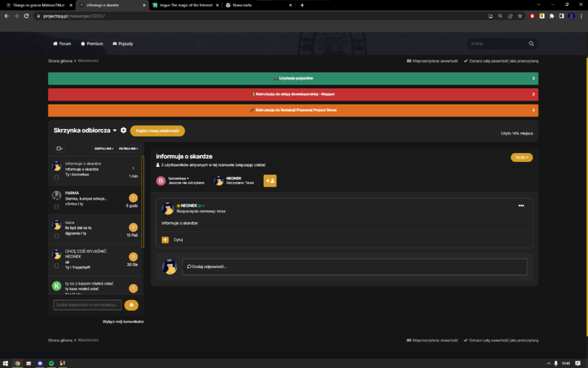This screenshot has width=588, height=368.
Task: Click the search magnifier icon in header
Action: (531, 44)
